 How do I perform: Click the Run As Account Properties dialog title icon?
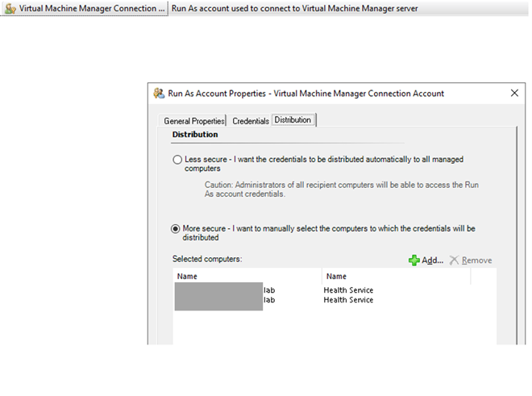pos(159,94)
